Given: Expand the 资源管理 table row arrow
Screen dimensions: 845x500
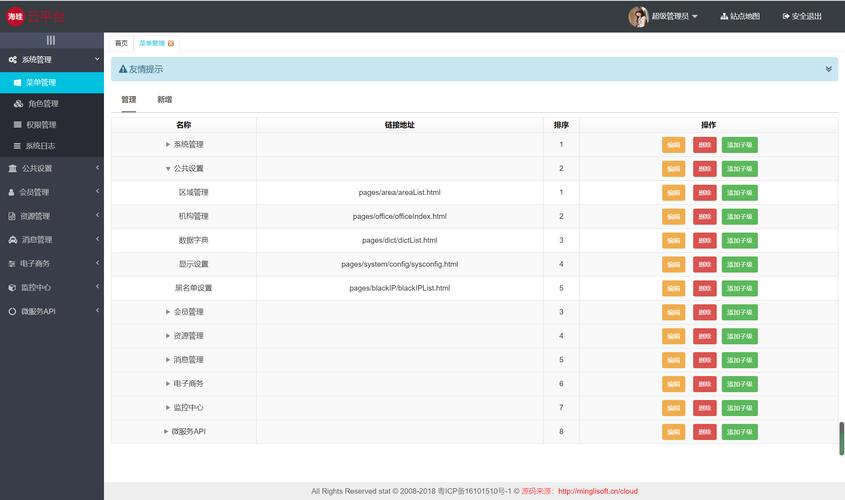Looking at the screenshot, I should (168, 336).
